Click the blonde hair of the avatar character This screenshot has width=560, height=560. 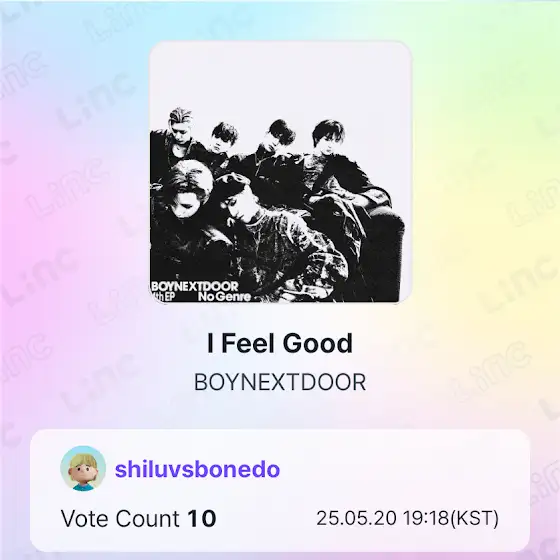coord(83,459)
